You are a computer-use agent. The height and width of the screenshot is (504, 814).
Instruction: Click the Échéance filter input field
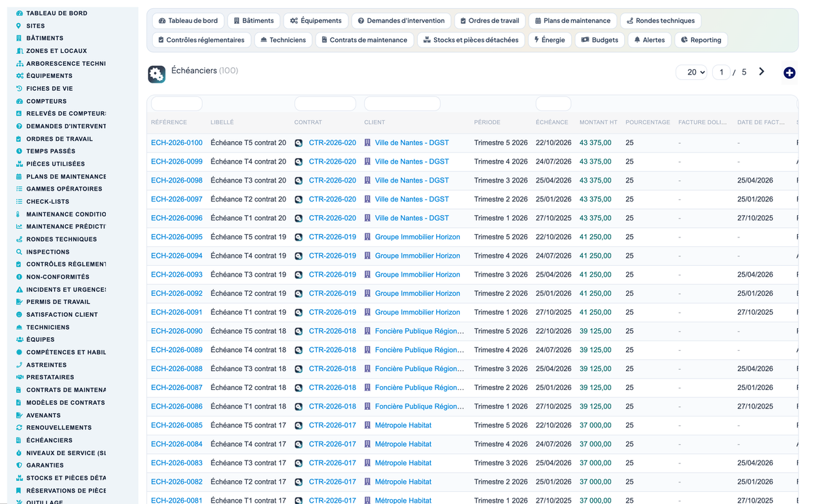[554, 104]
